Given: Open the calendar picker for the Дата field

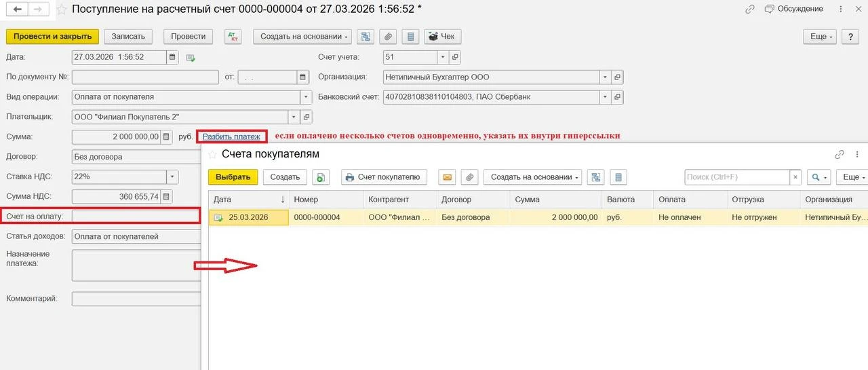Looking at the screenshot, I should click(172, 58).
